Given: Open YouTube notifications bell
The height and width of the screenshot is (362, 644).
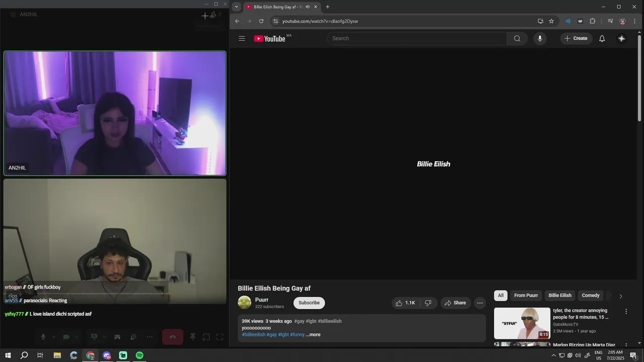Looking at the screenshot, I should pos(602,38).
